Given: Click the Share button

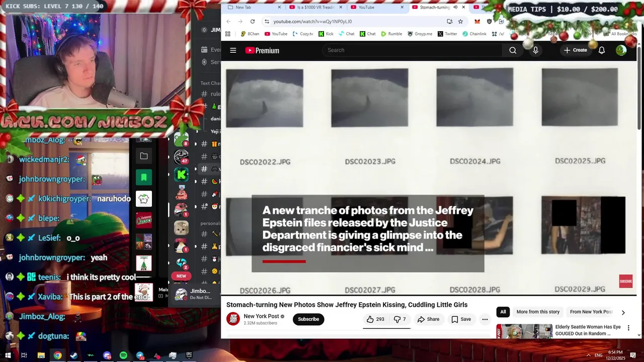Looking at the screenshot, I should [x=428, y=319].
